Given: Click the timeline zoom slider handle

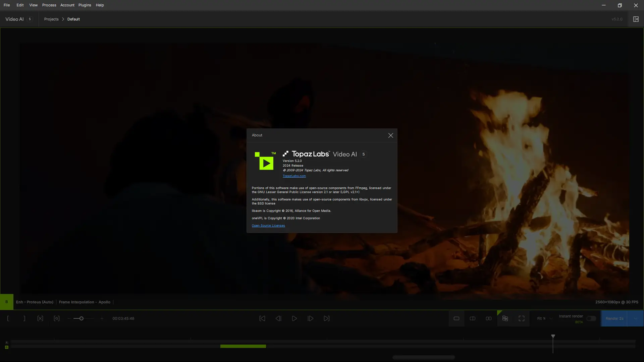Looking at the screenshot, I should (81, 318).
